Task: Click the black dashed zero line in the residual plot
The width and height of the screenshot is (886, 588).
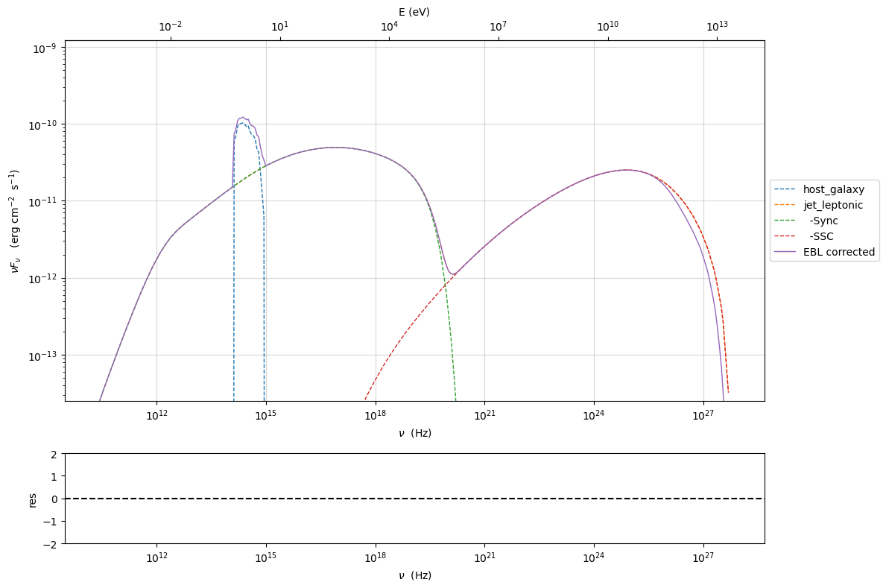Action: click(x=414, y=499)
